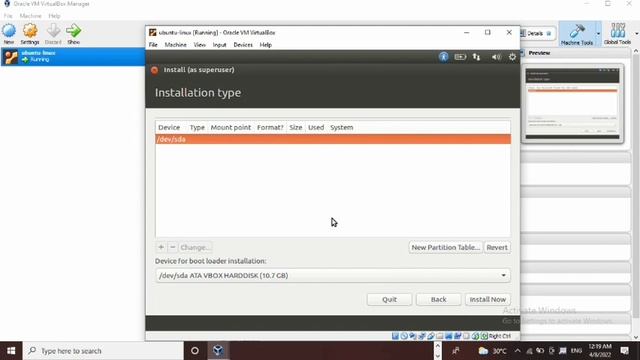The height and width of the screenshot is (360, 640).
Task: Click the plus add-partition button
Action: [161, 247]
